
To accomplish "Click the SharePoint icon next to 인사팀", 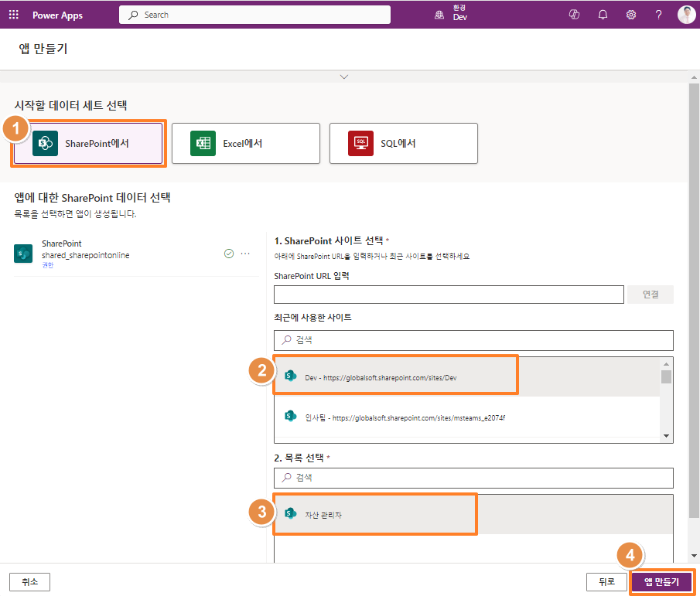I will pos(291,416).
